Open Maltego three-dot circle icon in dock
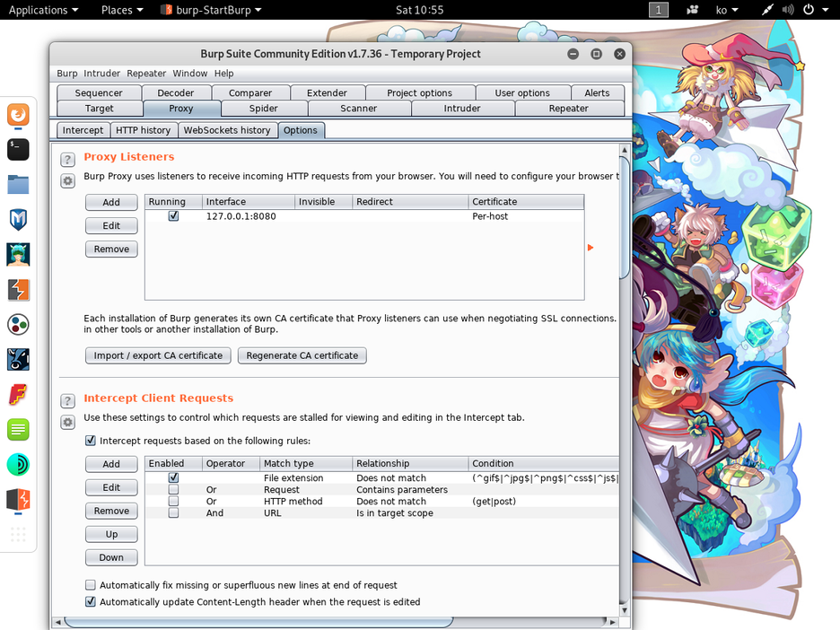840x630 pixels. tap(18, 325)
